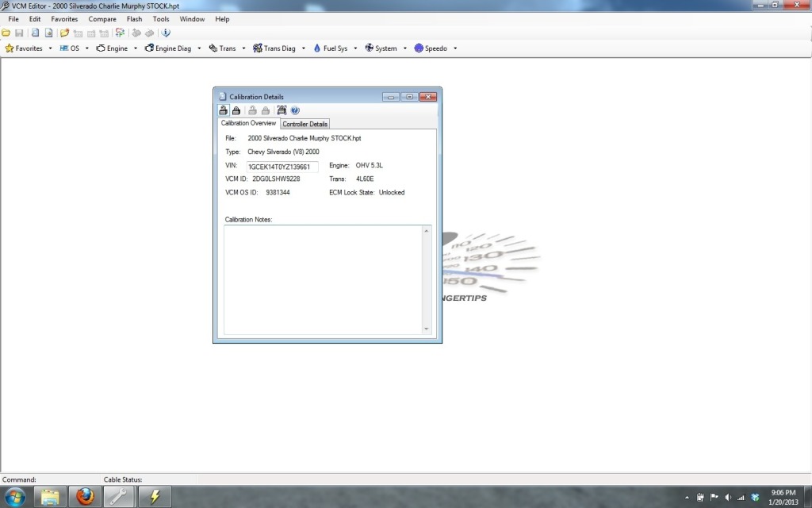Close the Calibration Details window
Viewport: 812px width, 508px height.
coord(427,97)
